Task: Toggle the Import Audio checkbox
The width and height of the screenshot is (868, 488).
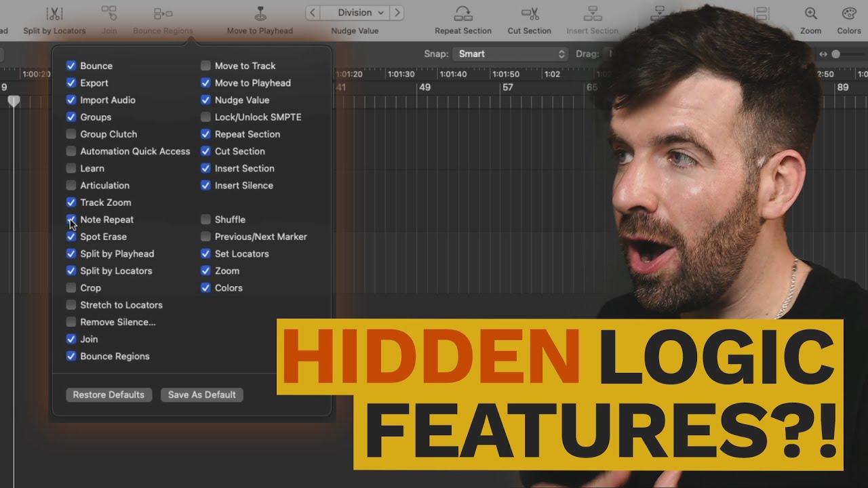Action: point(71,100)
